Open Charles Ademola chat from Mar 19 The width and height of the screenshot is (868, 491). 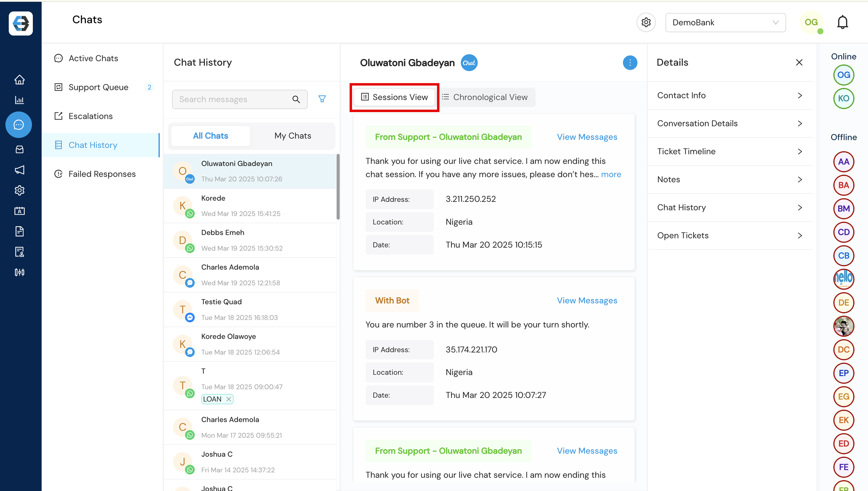point(250,275)
